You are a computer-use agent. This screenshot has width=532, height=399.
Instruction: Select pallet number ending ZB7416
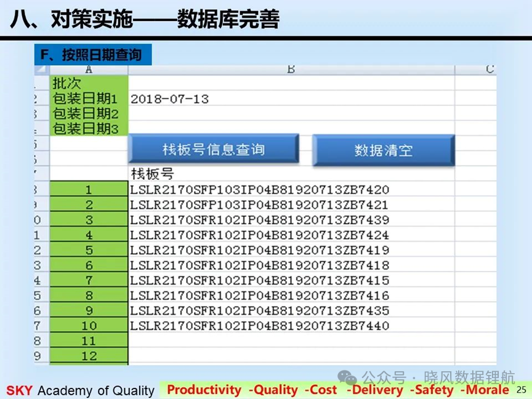click(x=291, y=295)
